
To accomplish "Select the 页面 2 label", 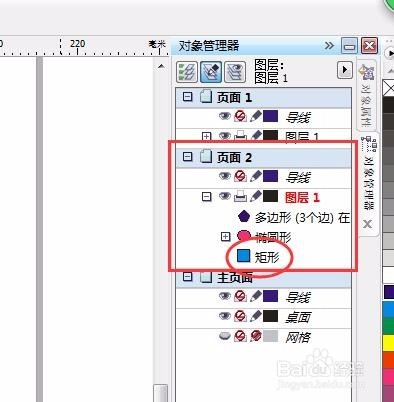I will coord(234,157).
